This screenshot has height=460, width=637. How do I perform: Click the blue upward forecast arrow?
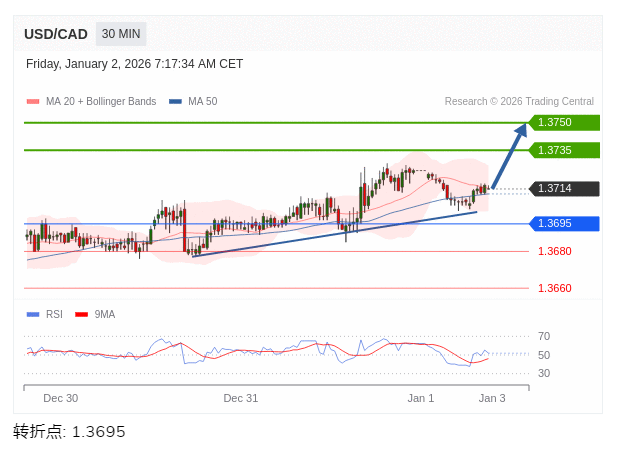509,155
